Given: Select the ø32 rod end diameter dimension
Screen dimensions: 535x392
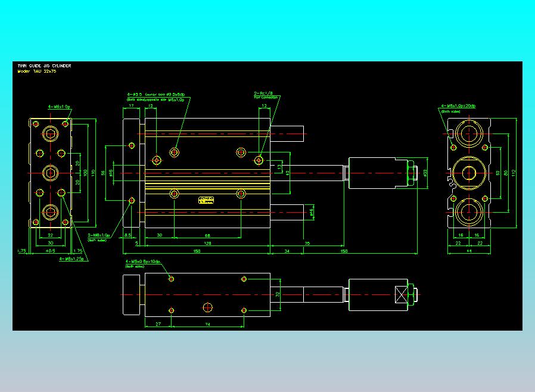Looking at the screenshot, I should (425, 173).
